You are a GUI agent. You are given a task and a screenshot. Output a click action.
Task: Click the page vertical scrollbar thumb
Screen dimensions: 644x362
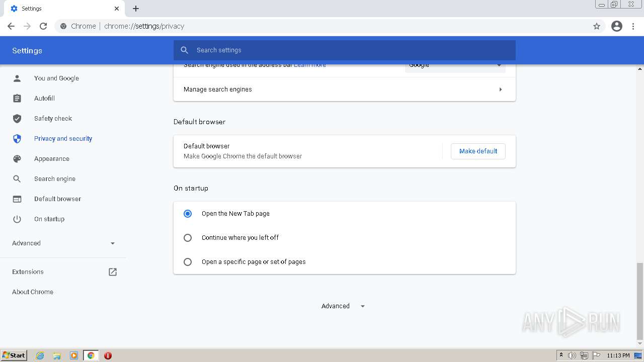coord(640,301)
